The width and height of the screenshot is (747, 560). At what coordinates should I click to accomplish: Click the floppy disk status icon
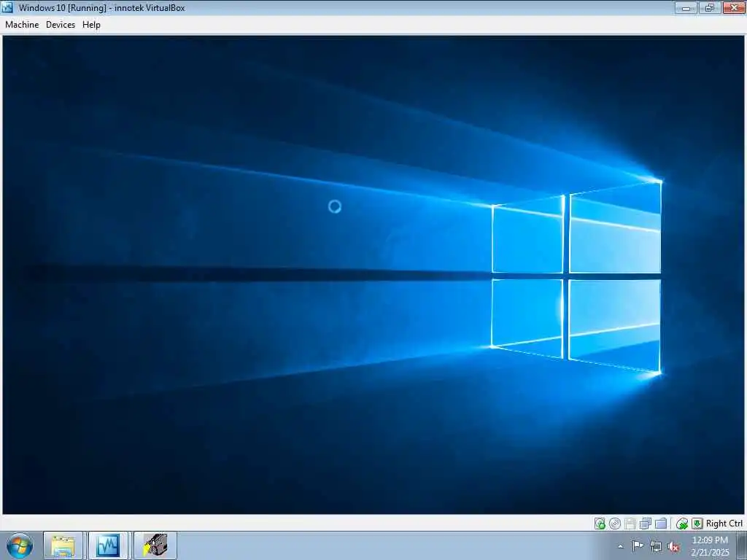630,524
